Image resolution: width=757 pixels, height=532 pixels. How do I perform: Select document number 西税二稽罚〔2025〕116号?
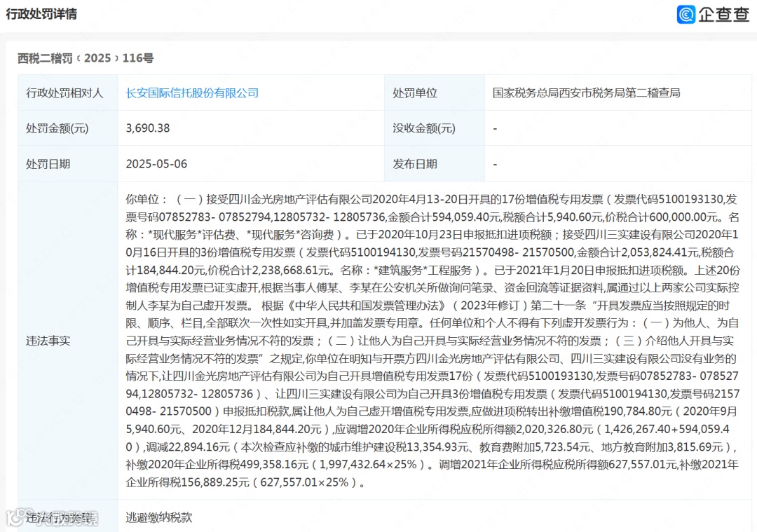(86, 58)
